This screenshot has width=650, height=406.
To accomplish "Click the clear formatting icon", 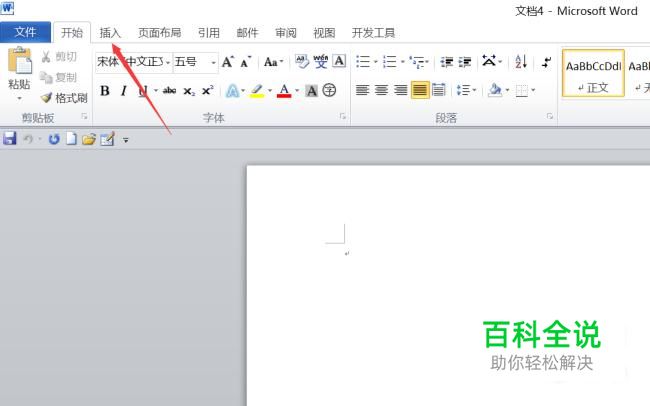I will click(302, 62).
